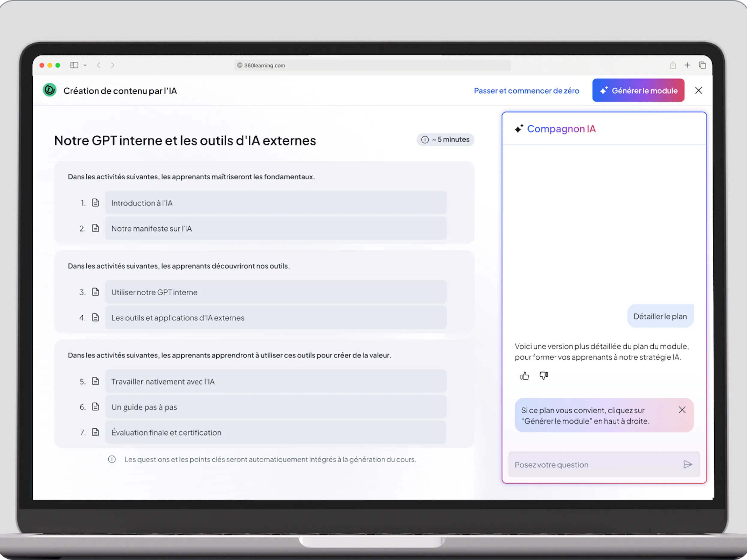Click the text about mastering les fondamentaux
747x560 pixels.
pos(191,177)
